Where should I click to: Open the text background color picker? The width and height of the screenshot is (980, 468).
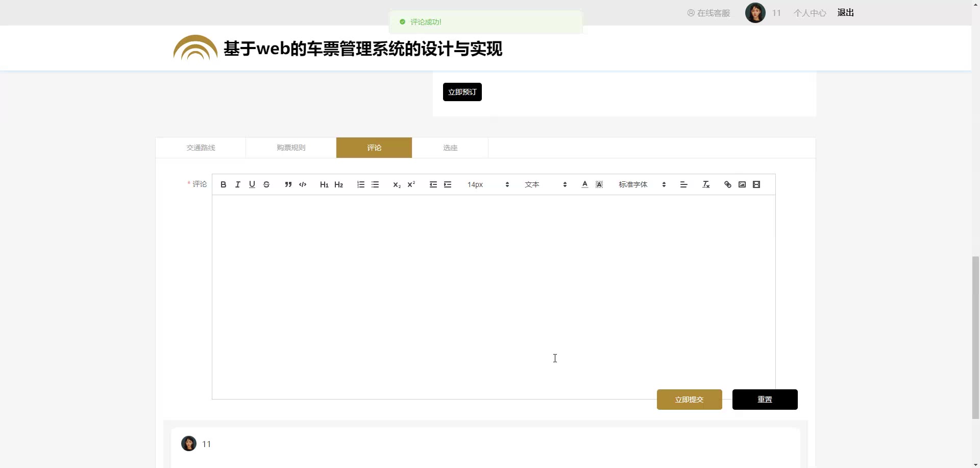[x=599, y=184]
